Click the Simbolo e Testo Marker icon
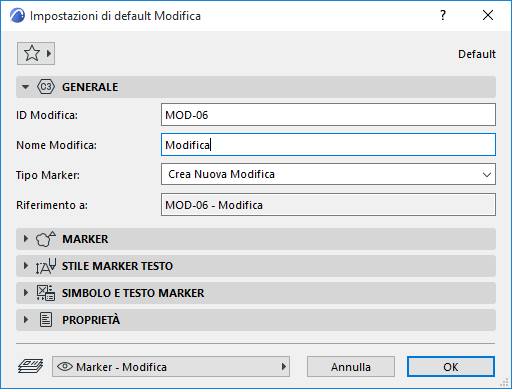This screenshot has height=389, width=512. [46, 293]
